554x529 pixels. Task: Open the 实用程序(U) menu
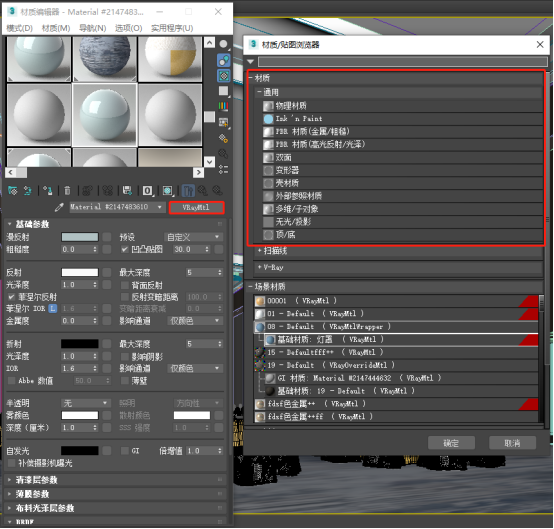[x=172, y=28]
